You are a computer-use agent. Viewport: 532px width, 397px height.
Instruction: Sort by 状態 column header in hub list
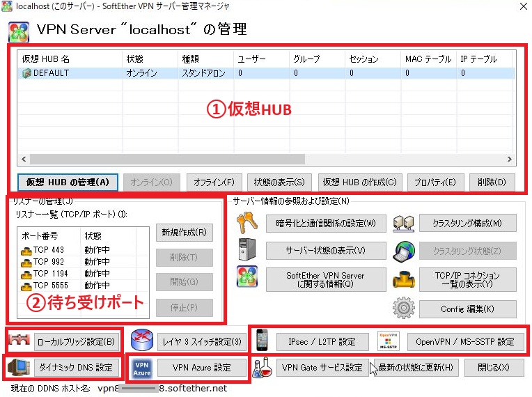[150, 59]
